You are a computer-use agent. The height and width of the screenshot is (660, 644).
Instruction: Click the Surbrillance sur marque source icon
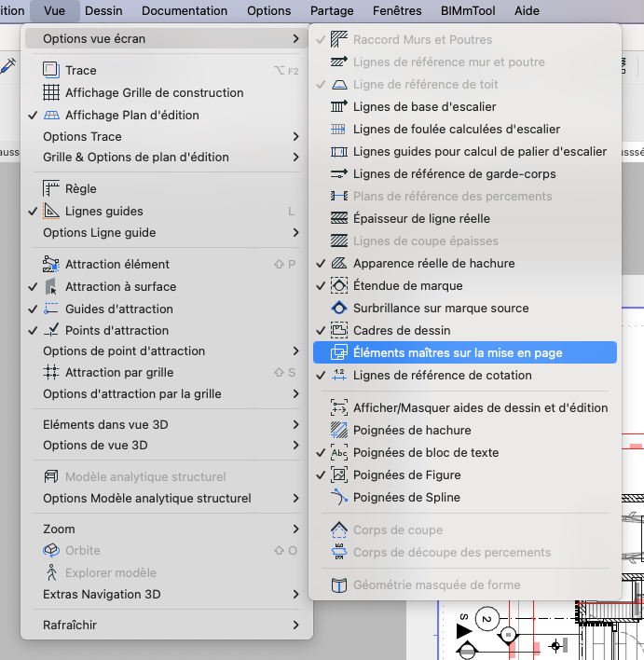339,309
